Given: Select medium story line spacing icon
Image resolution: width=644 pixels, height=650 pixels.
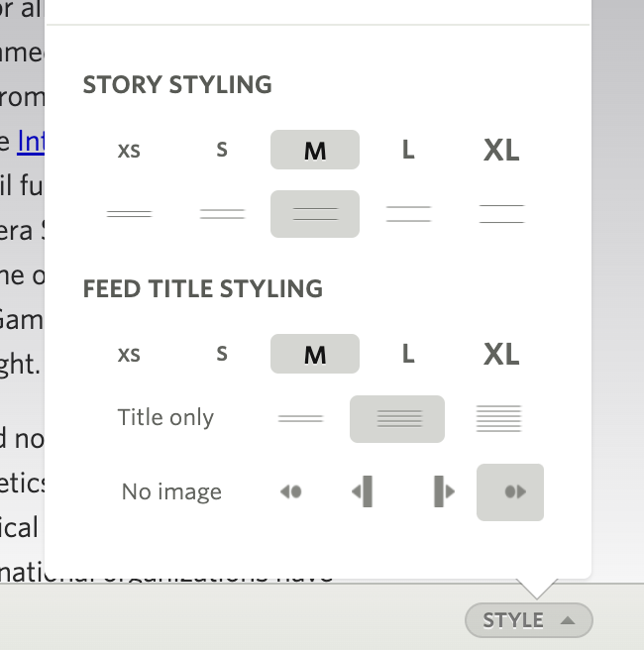Looking at the screenshot, I should point(315,214).
